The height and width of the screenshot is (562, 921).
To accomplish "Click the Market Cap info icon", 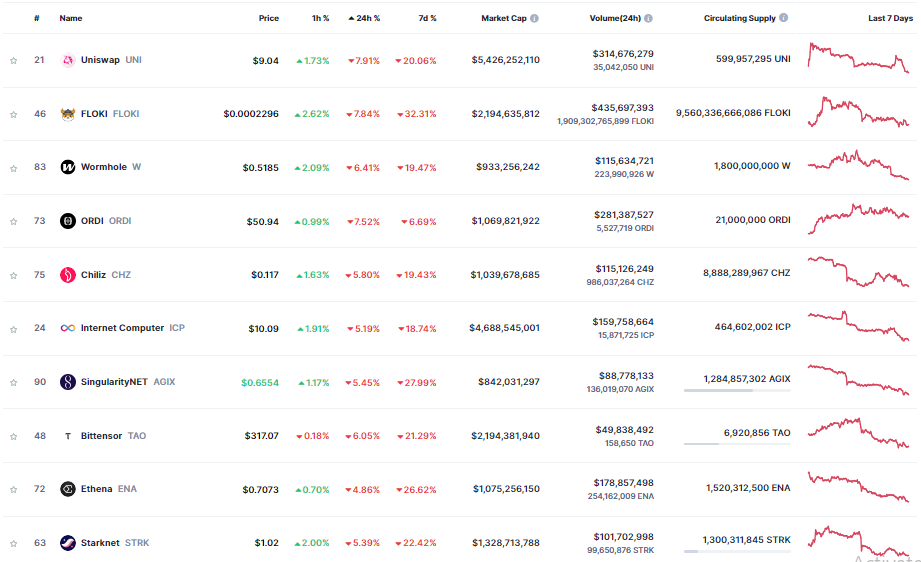I will 534,18.
